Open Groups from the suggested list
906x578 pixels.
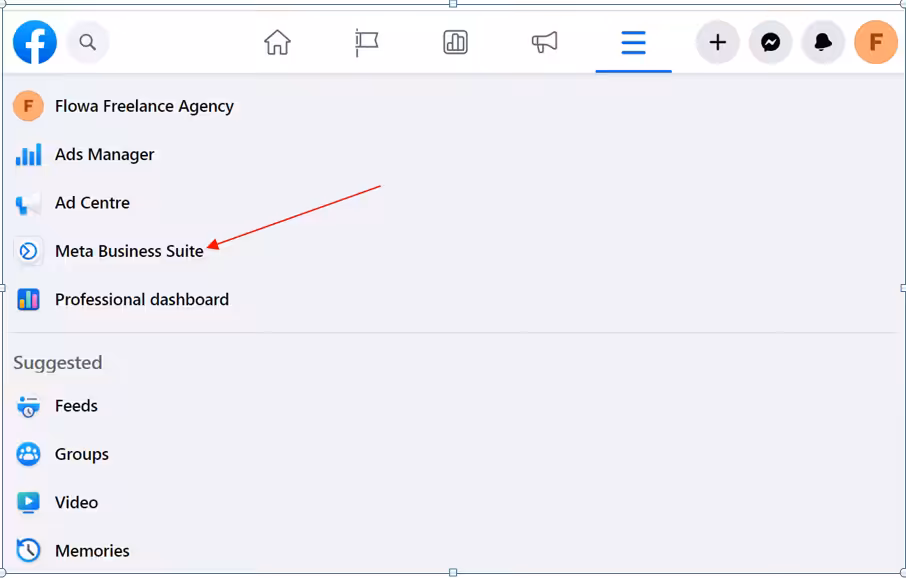click(81, 454)
